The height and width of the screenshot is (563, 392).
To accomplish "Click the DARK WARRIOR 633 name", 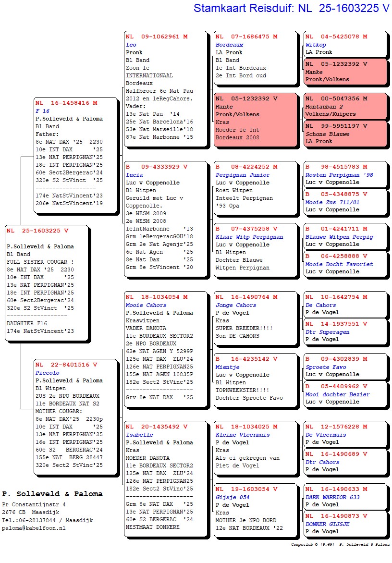I will [332, 497].
